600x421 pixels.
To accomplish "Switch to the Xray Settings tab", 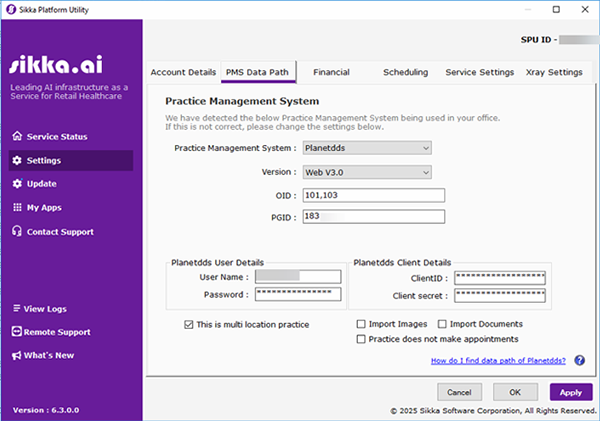I will point(554,72).
